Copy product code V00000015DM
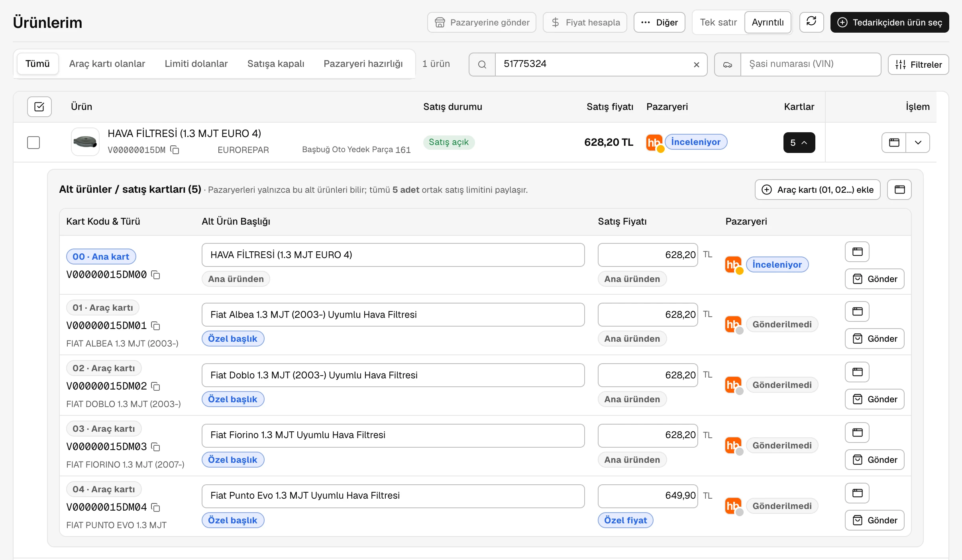The height and width of the screenshot is (560, 962). (x=175, y=150)
